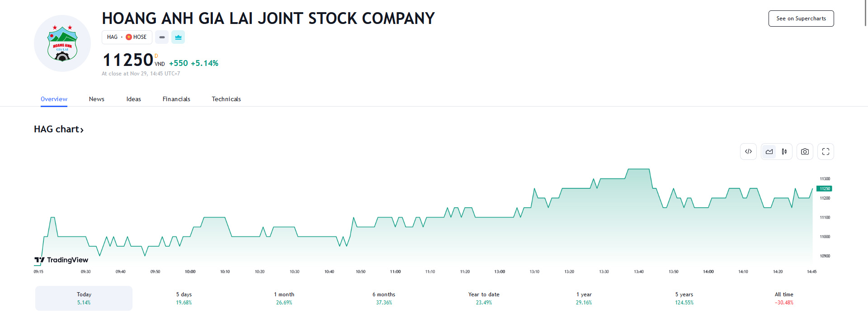Take a chart snapshot with camera icon
868x327 pixels.
coord(805,152)
